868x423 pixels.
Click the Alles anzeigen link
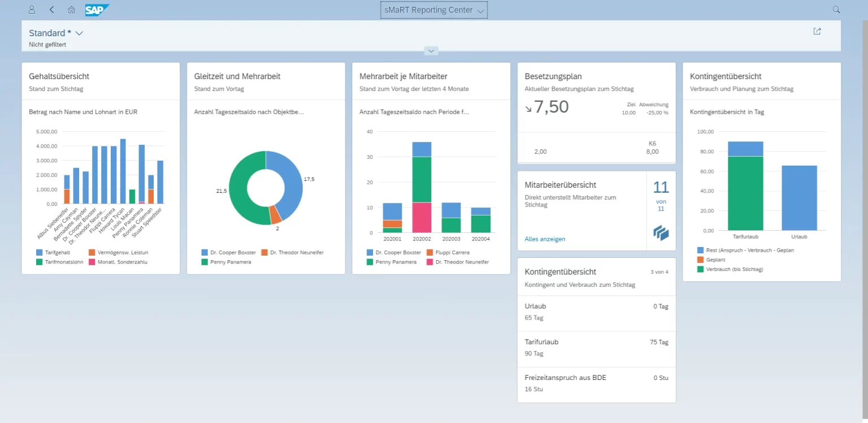pyautogui.click(x=544, y=239)
